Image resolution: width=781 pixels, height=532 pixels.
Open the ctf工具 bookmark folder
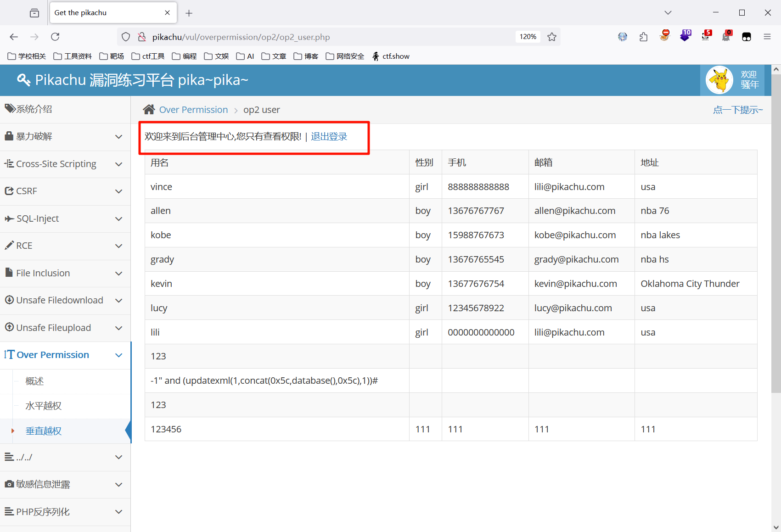pos(148,56)
